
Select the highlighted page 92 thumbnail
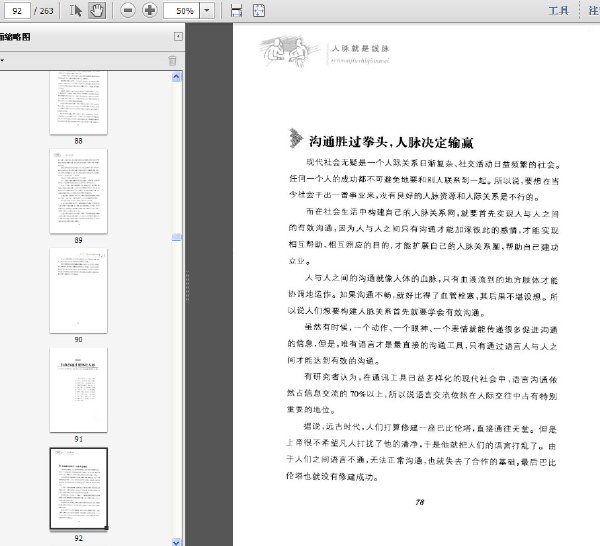pyautogui.click(x=78, y=489)
